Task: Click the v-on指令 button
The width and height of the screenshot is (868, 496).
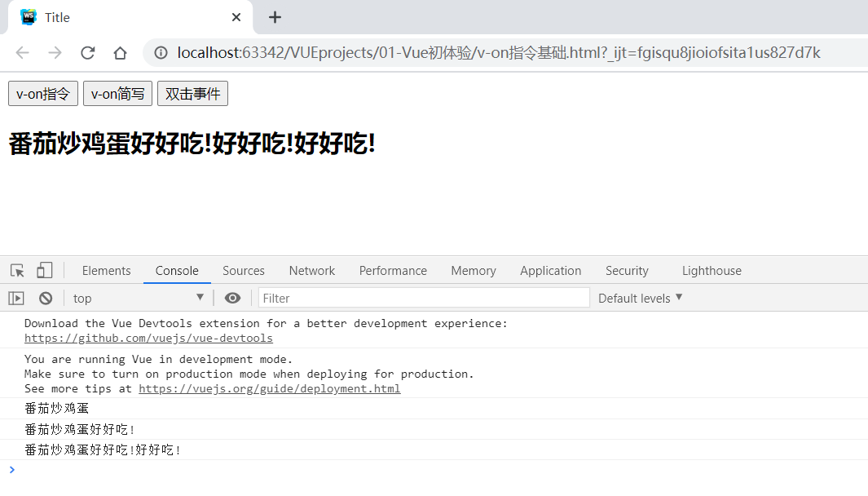Action: (x=43, y=94)
